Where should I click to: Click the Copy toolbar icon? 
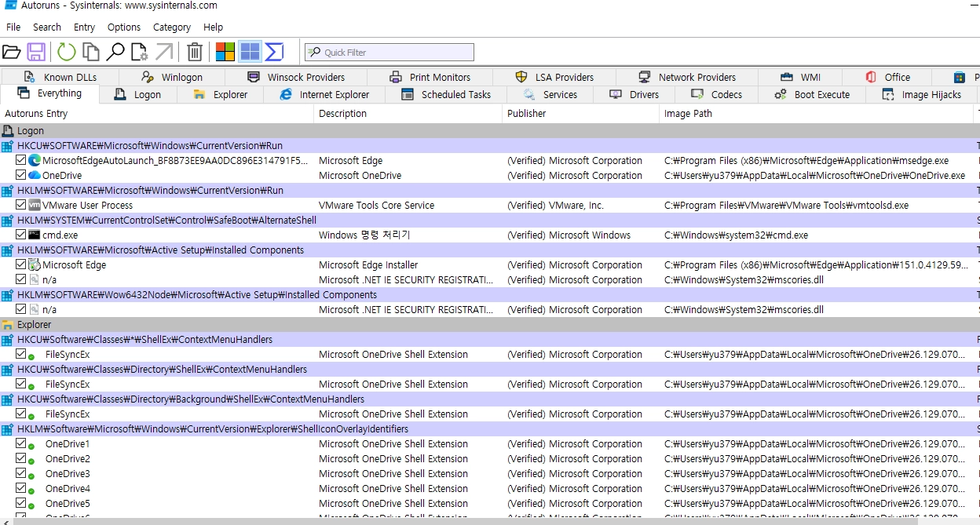(91, 53)
